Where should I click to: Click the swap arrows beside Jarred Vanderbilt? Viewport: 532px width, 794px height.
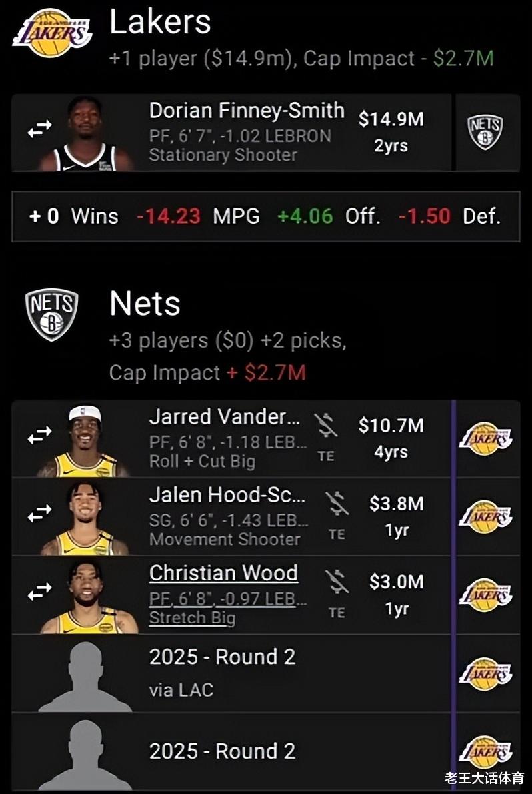click(x=39, y=435)
